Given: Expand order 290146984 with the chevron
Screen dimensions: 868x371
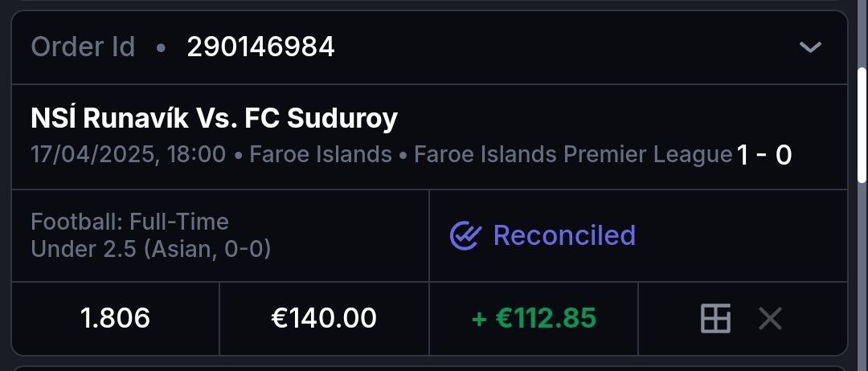Looking at the screenshot, I should tap(810, 47).
